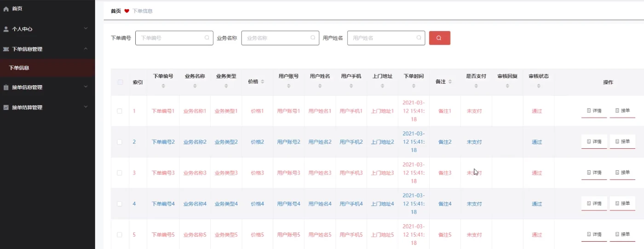Click 接单 for row 下单编号5
This screenshot has height=249, width=644.
coord(622,234)
